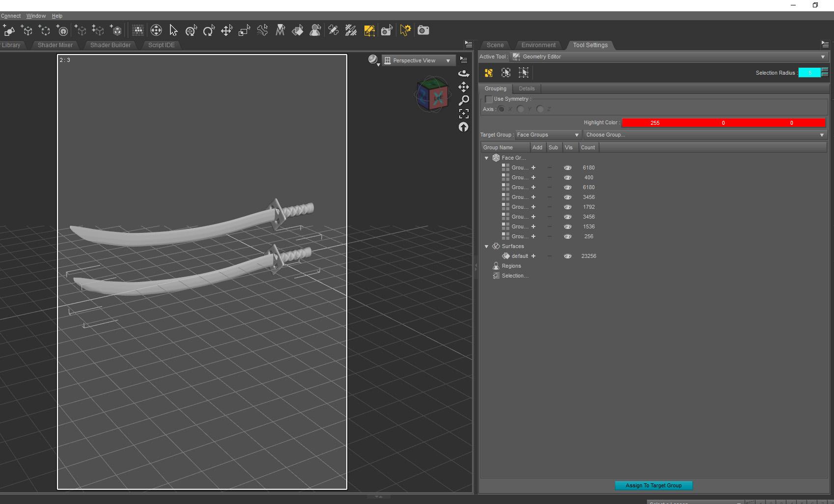Open the Spot Render tool
The image size is (834, 504).
tap(387, 30)
